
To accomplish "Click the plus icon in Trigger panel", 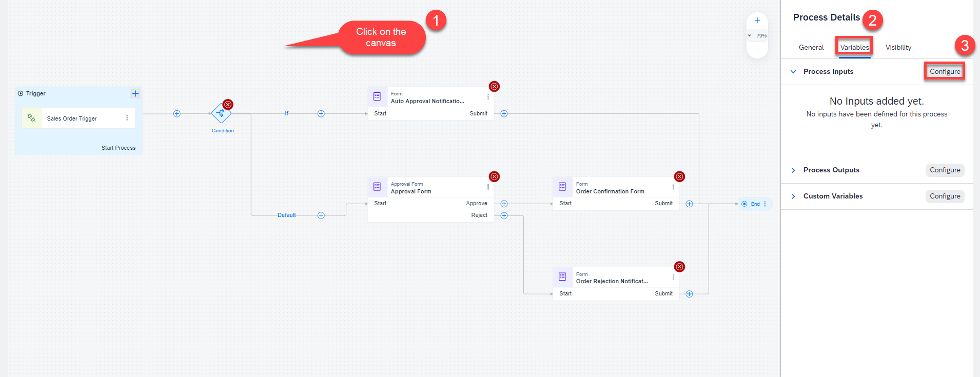I will pyautogui.click(x=135, y=93).
